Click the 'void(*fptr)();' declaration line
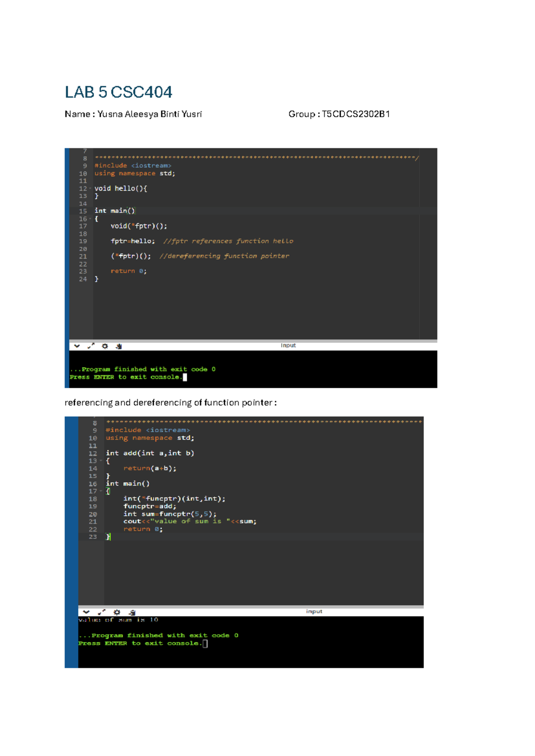Screen dimensions: 535x756 point(139,226)
